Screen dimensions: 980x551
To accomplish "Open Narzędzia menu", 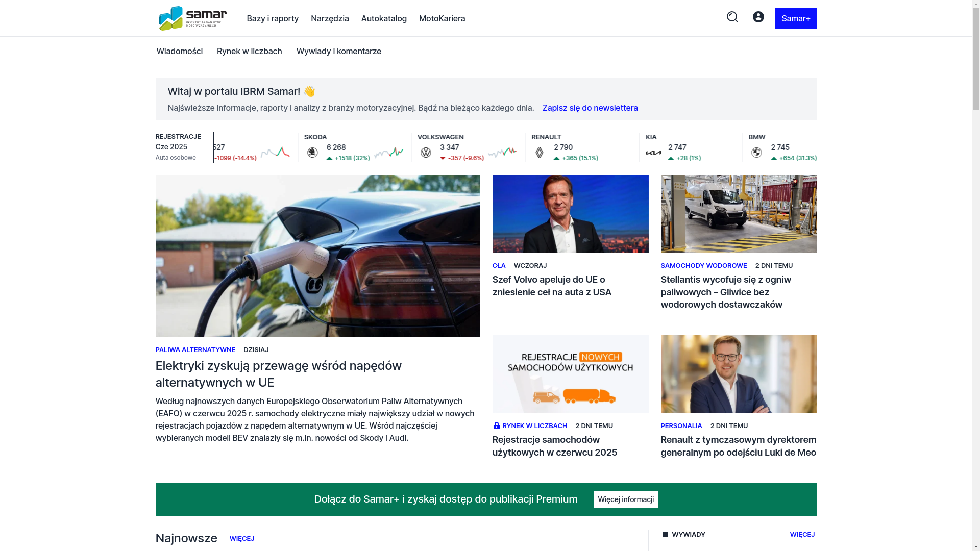I will coord(330,18).
